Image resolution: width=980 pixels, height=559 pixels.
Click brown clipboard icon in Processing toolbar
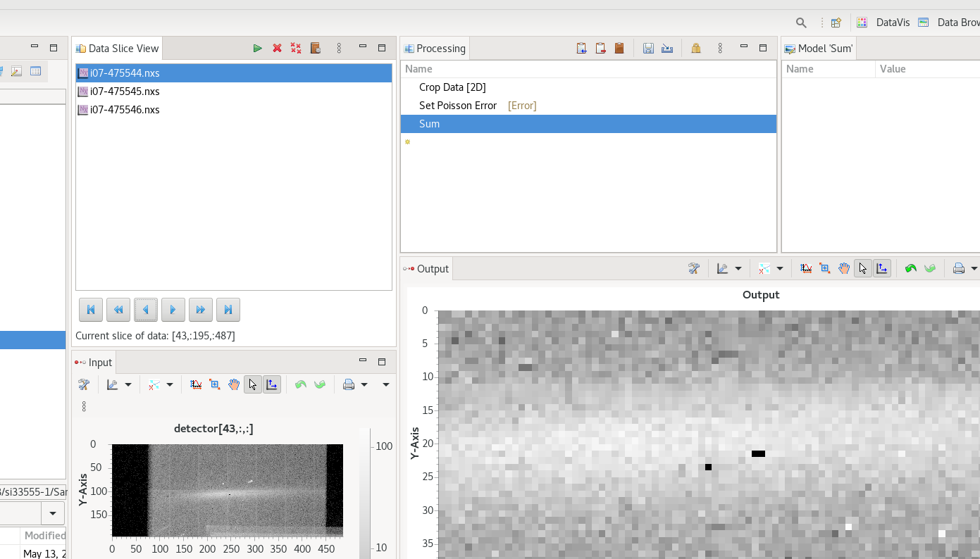pyautogui.click(x=619, y=49)
